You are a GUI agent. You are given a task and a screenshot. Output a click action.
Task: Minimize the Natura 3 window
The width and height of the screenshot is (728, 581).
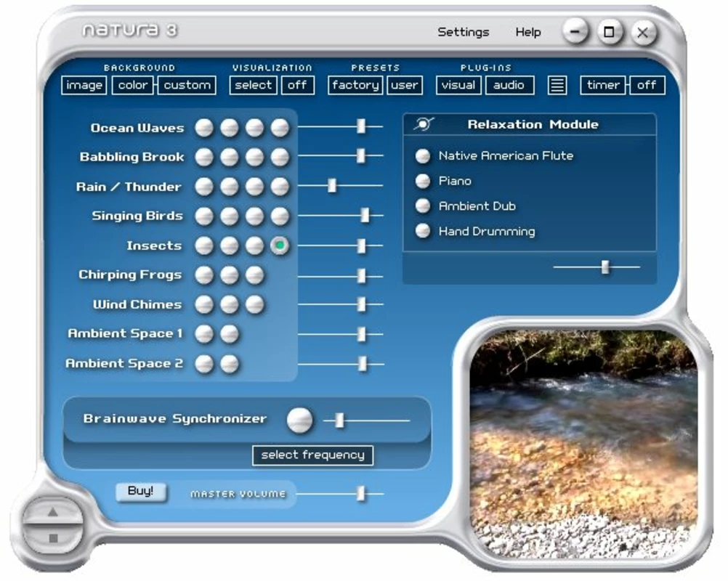point(575,32)
